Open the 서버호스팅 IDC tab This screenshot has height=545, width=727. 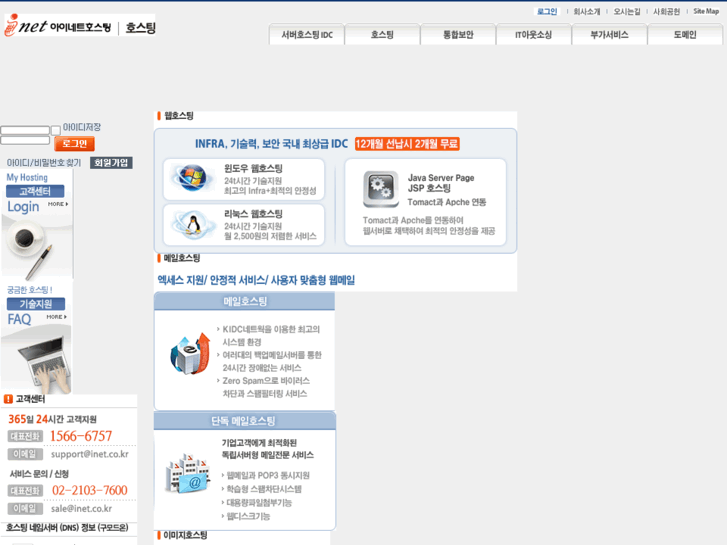307,35
